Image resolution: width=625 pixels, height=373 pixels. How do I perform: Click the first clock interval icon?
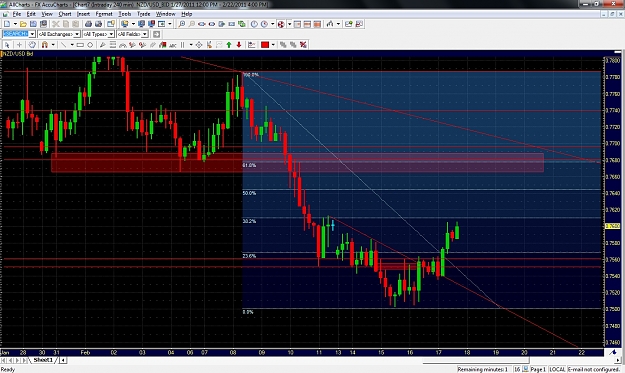(254, 24)
